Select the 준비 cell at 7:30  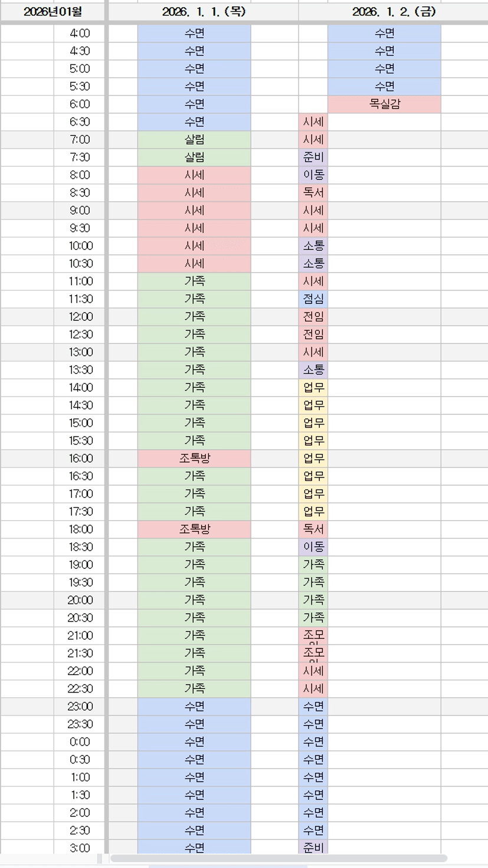click(x=313, y=158)
